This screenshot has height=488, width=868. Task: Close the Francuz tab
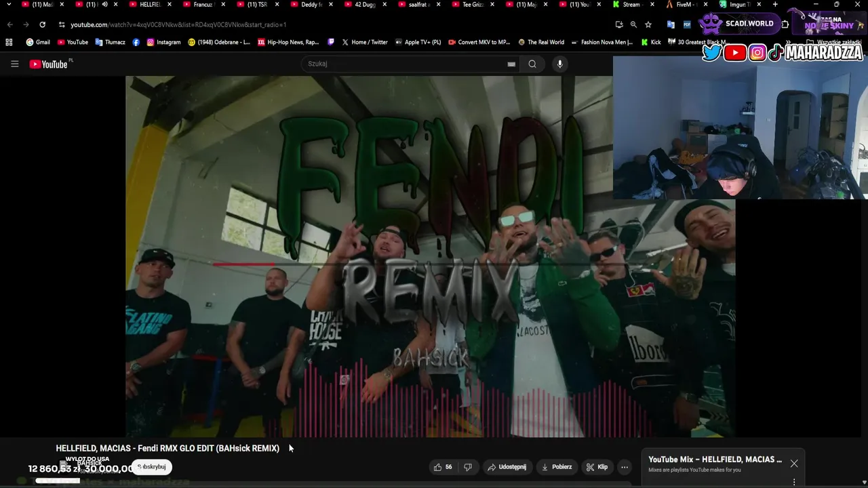[x=222, y=5]
